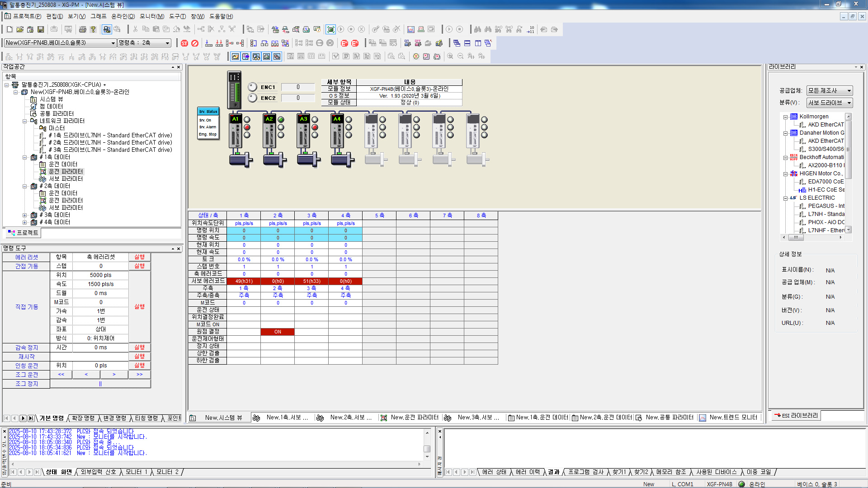Toggle the Emg. Stop control in system view

tap(207, 134)
